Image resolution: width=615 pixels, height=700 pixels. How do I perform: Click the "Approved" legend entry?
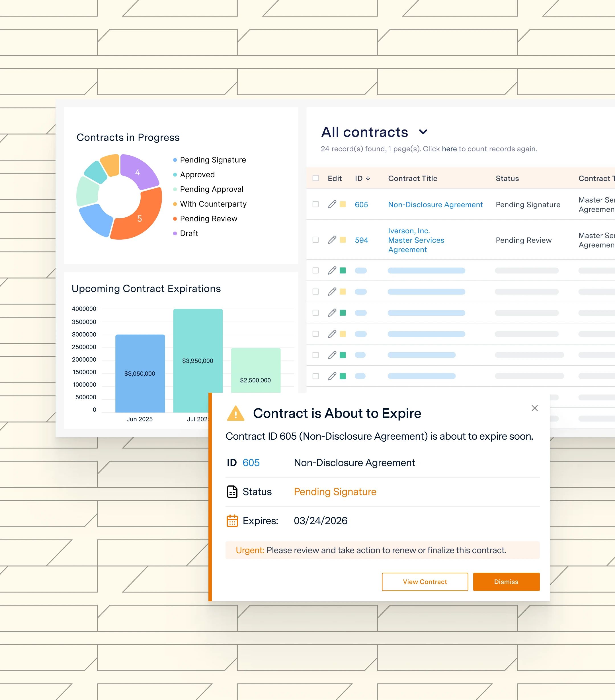point(194,175)
